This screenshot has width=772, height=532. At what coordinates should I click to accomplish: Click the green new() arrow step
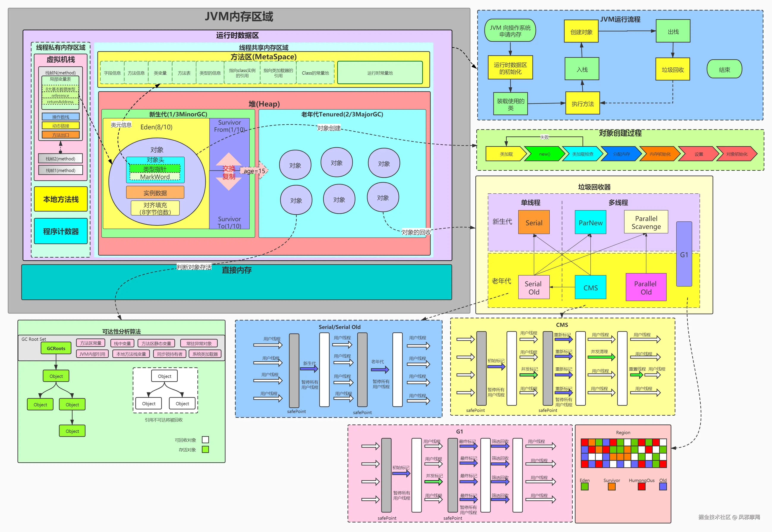click(545, 154)
